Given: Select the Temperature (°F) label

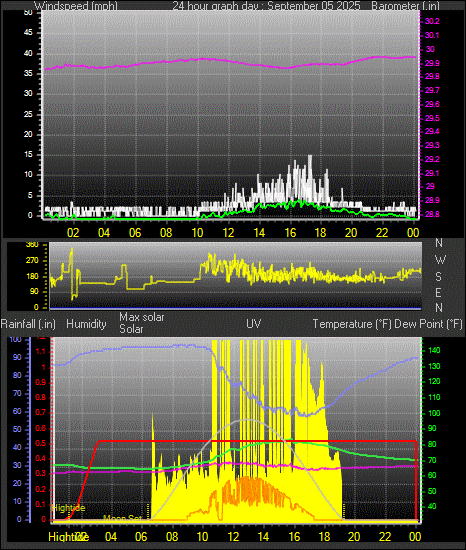Looking at the screenshot, I should [x=352, y=324].
